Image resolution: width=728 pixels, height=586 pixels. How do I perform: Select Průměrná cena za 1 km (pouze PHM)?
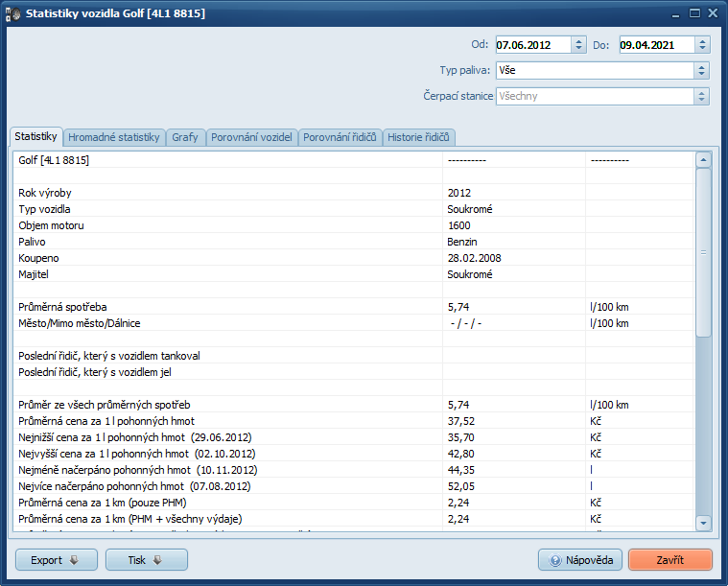(354, 503)
